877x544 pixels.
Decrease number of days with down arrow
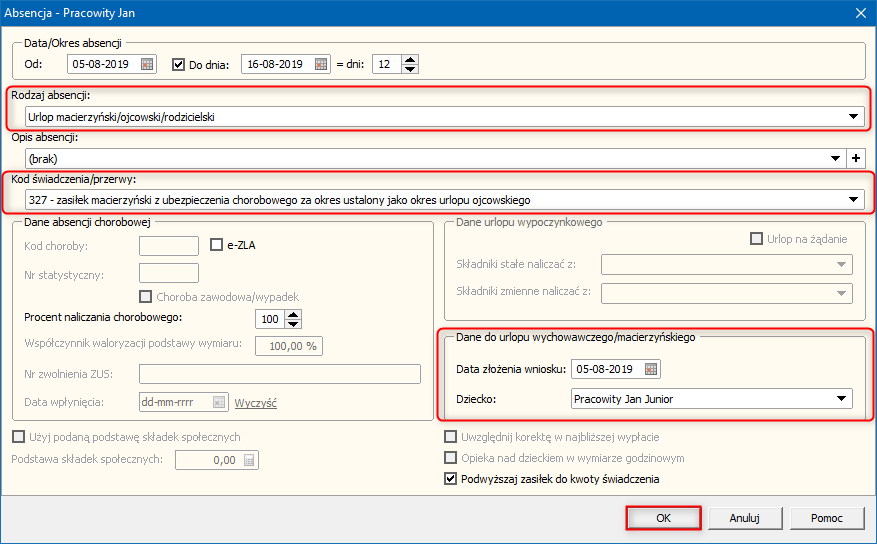pyautogui.click(x=410, y=69)
